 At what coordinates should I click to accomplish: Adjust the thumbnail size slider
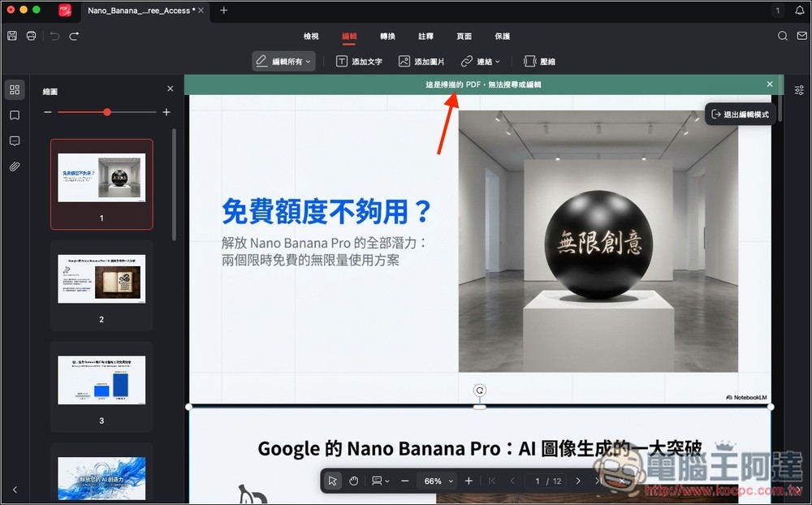[106, 112]
